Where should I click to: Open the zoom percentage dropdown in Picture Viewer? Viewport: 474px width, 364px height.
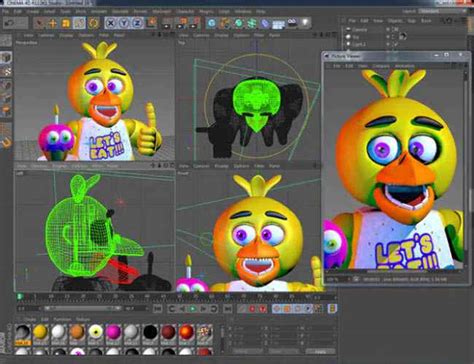[x=338, y=279]
